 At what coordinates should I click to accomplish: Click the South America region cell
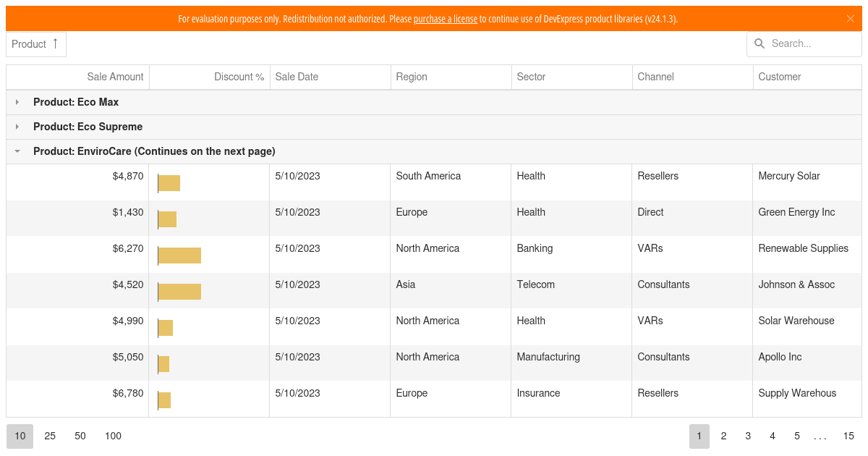click(451, 182)
